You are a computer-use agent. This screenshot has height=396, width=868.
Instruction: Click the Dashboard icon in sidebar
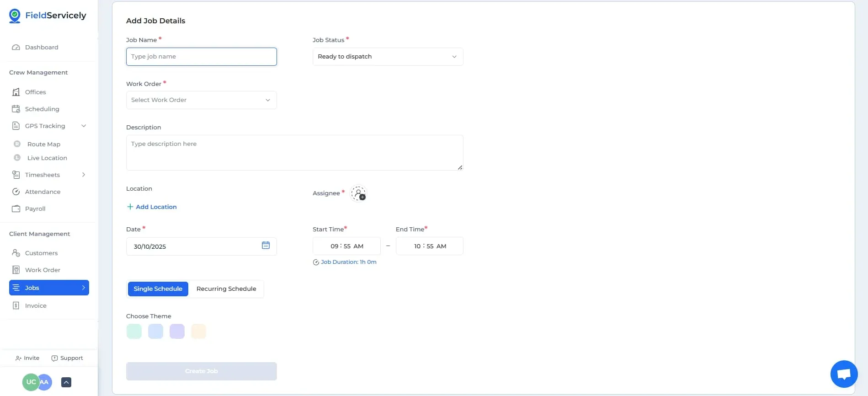tap(16, 48)
